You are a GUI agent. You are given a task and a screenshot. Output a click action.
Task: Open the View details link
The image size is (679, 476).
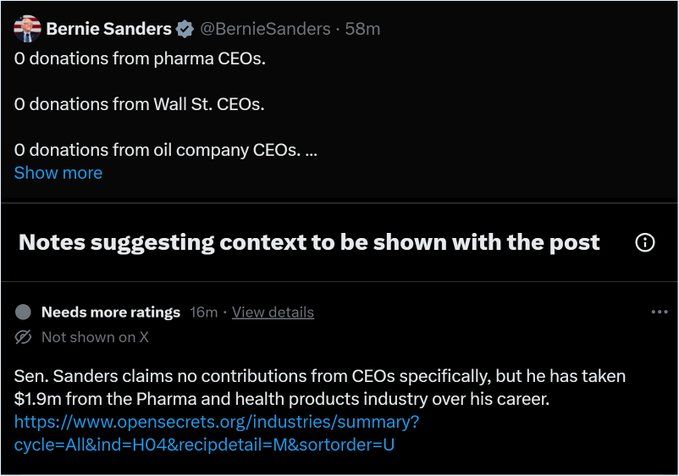(x=273, y=312)
